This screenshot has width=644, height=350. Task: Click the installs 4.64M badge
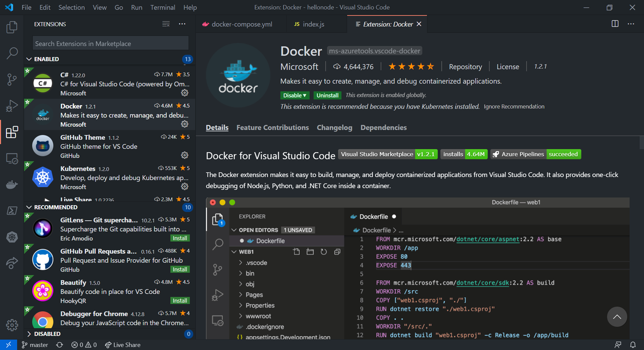click(x=464, y=154)
